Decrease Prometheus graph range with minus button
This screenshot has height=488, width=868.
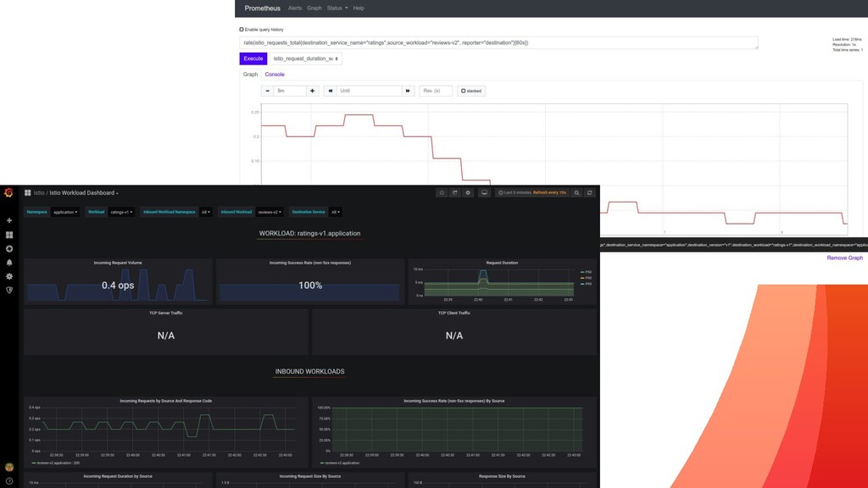pyautogui.click(x=267, y=91)
